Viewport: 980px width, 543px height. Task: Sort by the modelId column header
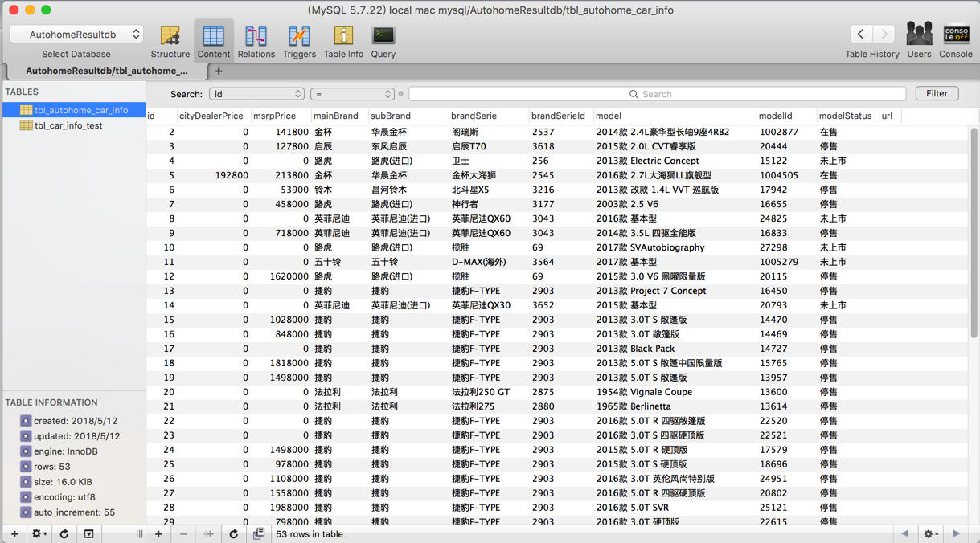click(x=785, y=116)
